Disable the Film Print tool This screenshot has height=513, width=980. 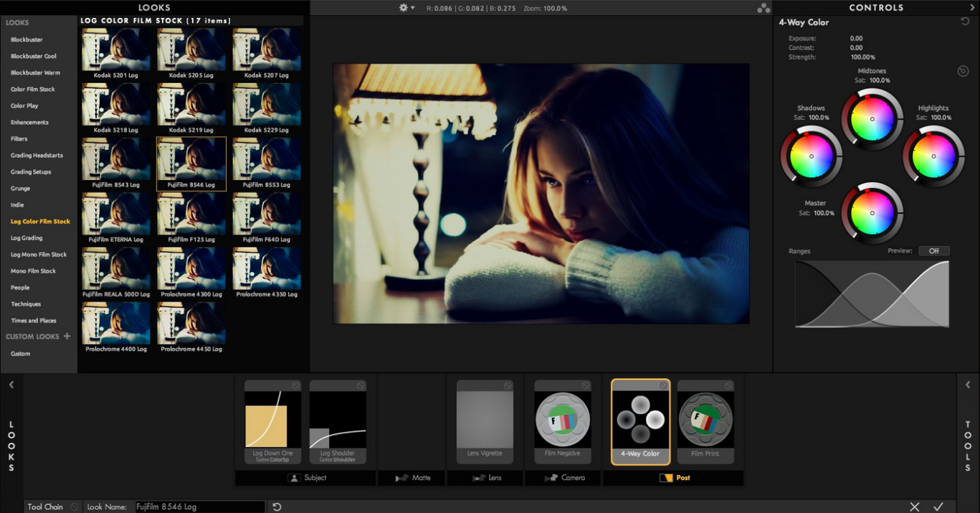pos(728,385)
